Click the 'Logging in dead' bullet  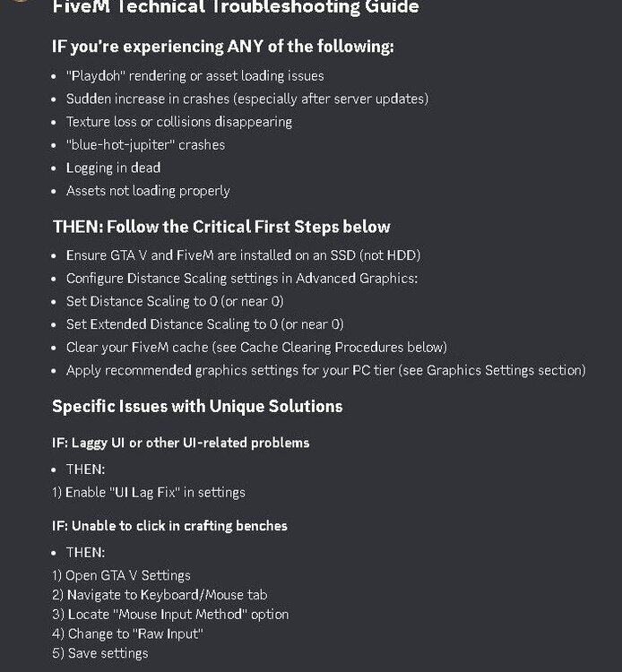[114, 168]
